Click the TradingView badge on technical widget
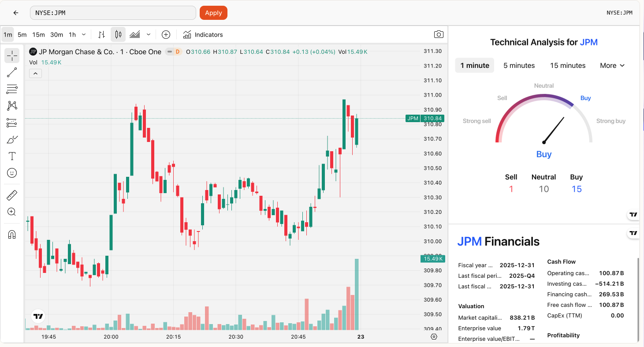Image resolution: width=644 pixels, height=347 pixels. tap(633, 214)
